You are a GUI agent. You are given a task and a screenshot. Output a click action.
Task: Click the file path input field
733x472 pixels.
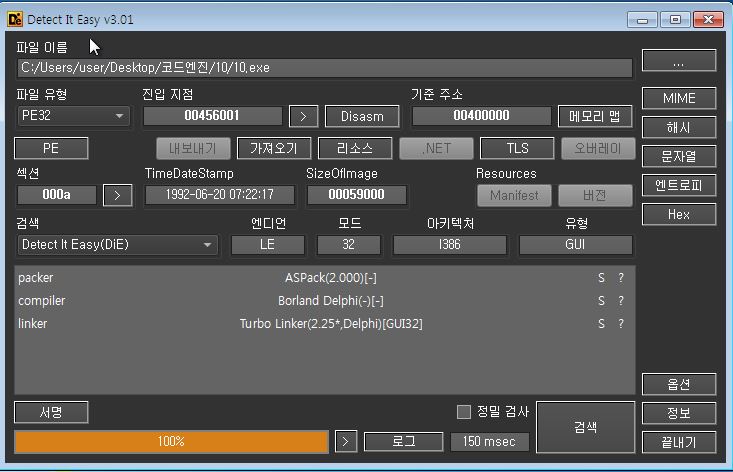pos(325,68)
